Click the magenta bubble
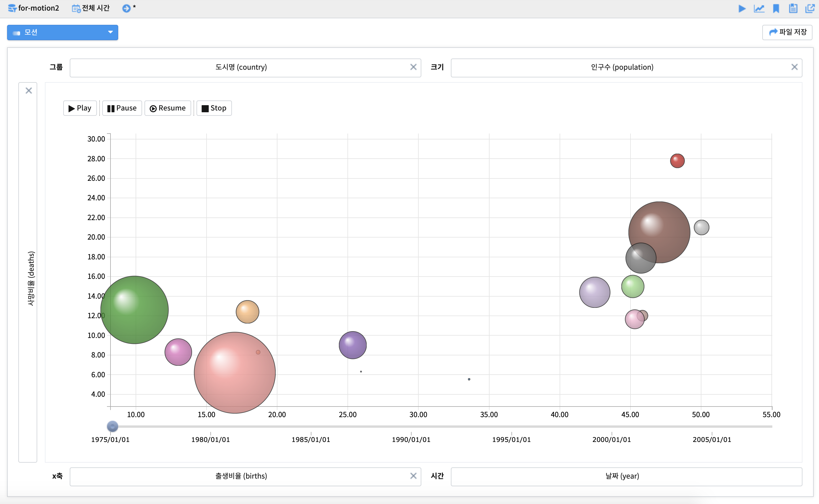Screen dimensions: 819x504 178,352
